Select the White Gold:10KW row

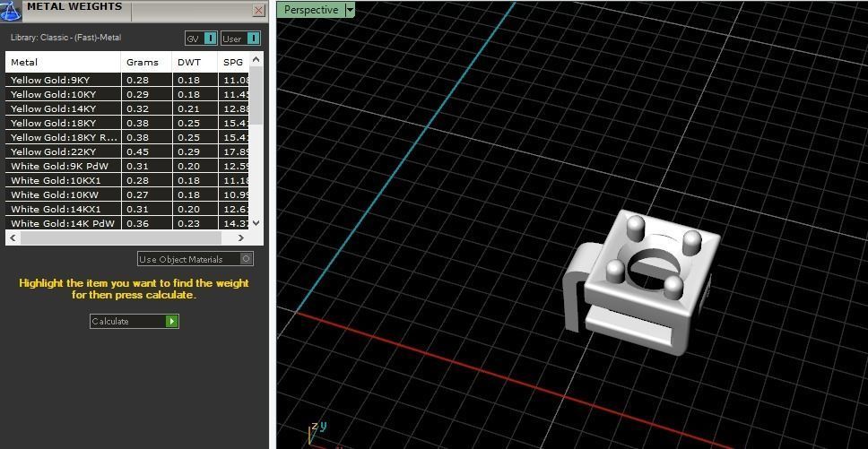tap(126, 194)
